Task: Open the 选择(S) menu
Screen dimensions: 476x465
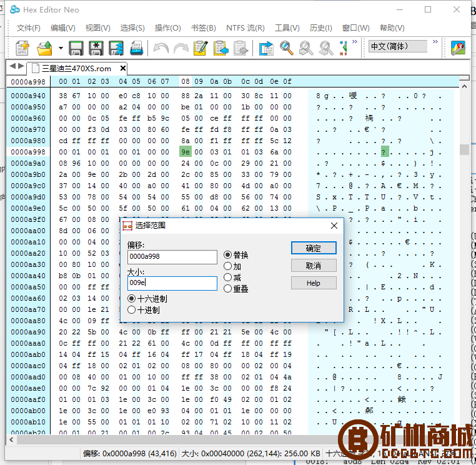Action: tap(132, 28)
